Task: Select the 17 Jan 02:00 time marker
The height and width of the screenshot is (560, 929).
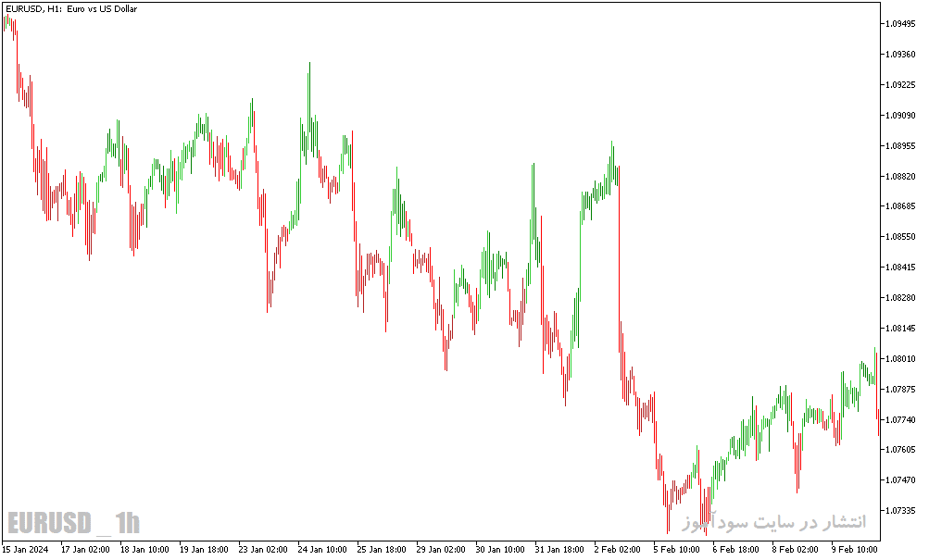Action: point(85,549)
